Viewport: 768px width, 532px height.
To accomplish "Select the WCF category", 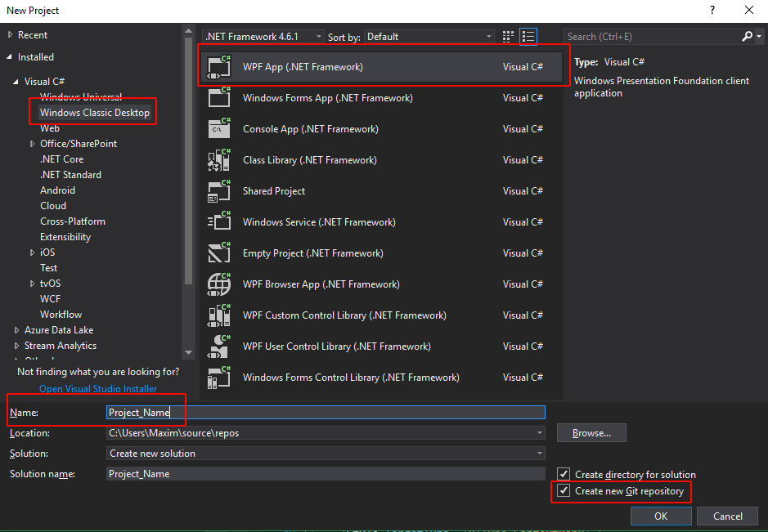I will coord(50,298).
